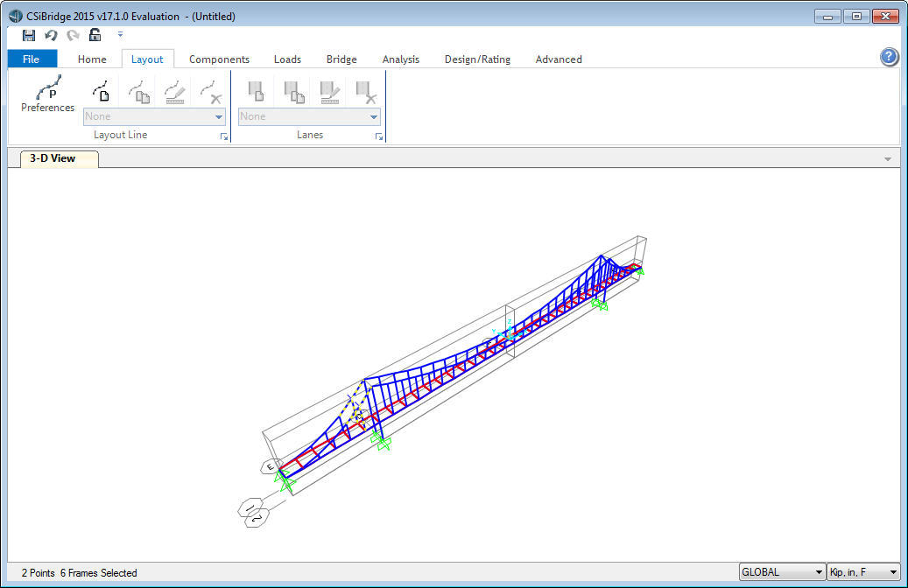Image resolution: width=908 pixels, height=588 pixels.
Task: Click the Redo arrow icon
Action: pyautogui.click(x=73, y=35)
